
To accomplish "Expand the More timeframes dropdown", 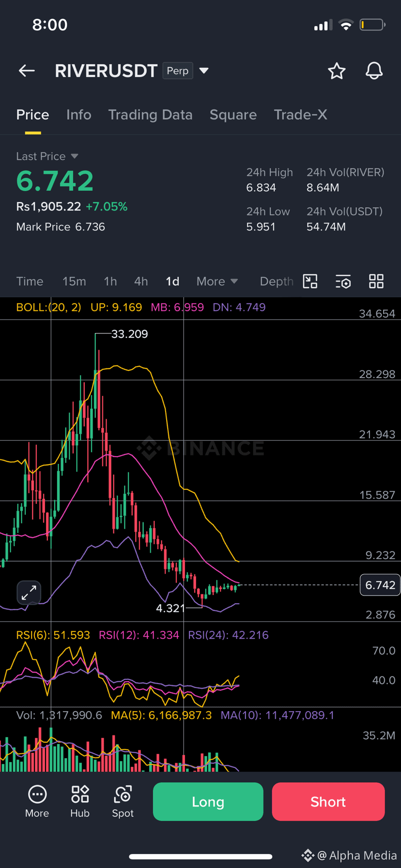I will coord(217,281).
